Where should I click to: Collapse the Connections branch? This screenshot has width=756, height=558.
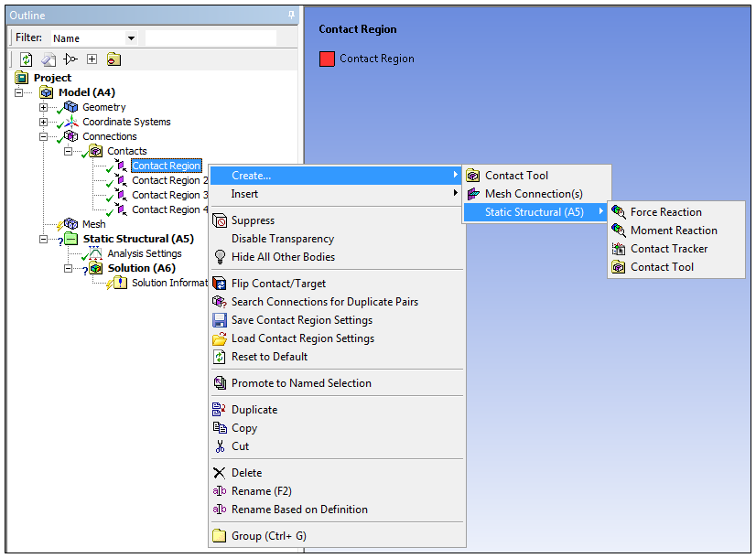pos(44,136)
